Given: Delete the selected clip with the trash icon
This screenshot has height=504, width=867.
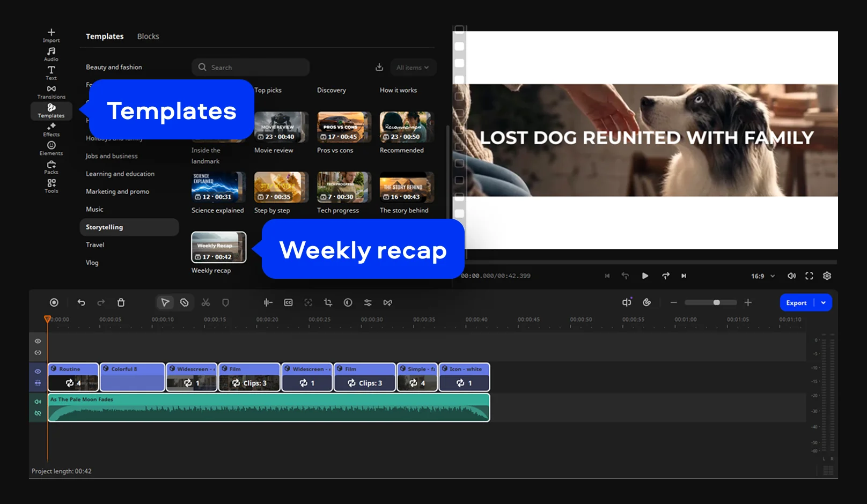Looking at the screenshot, I should 121,302.
